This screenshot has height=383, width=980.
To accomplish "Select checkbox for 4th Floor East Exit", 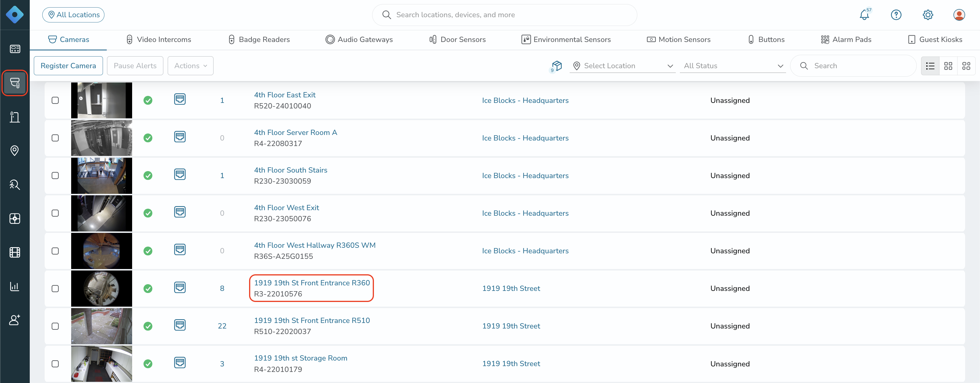I will (55, 100).
